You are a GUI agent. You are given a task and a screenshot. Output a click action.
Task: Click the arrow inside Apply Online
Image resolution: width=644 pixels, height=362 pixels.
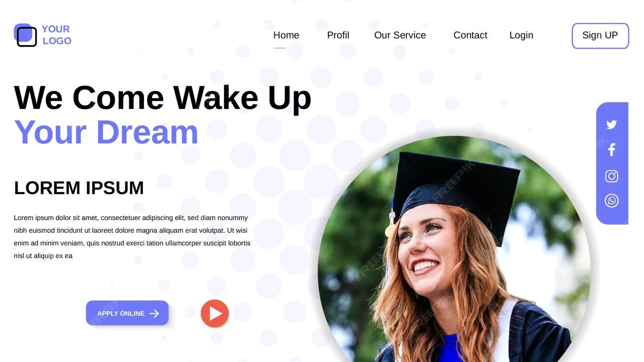(154, 313)
